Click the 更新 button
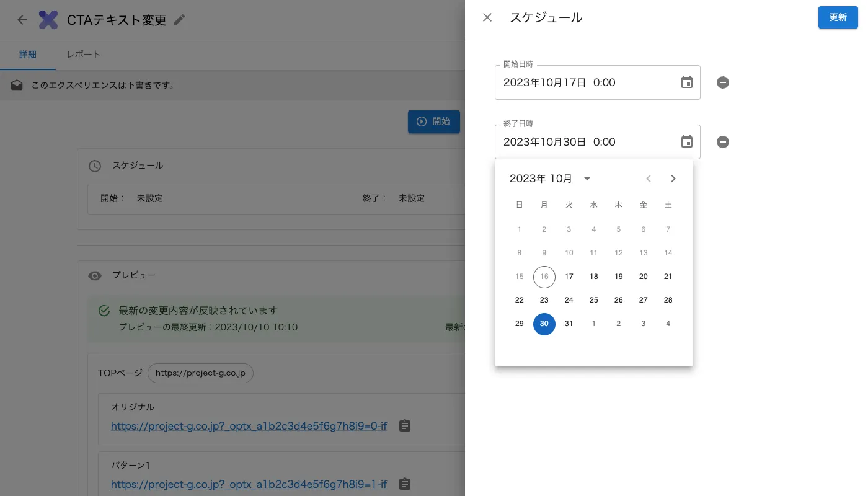 coord(838,17)
